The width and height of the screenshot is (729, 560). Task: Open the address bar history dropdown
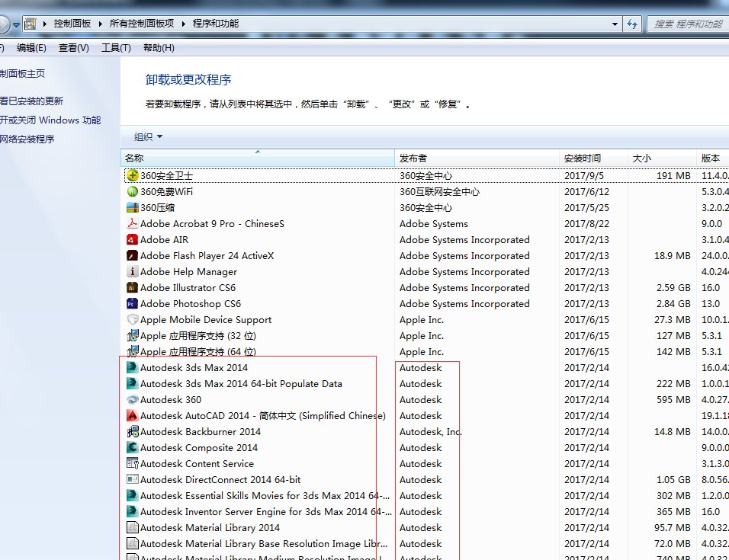615,24
